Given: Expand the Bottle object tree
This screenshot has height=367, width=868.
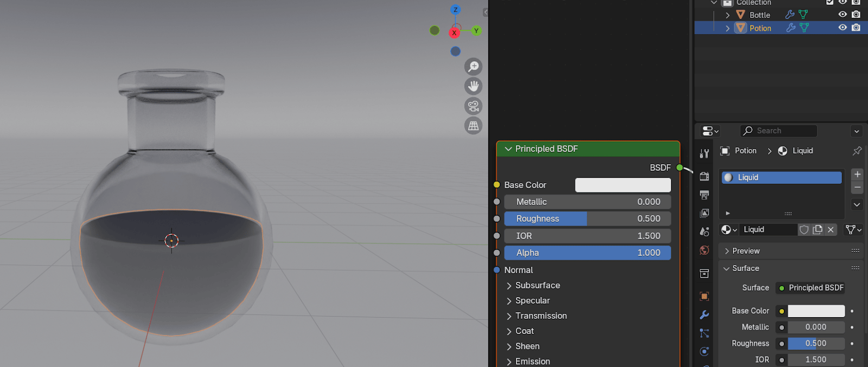Looking at the screenshot, I should 727,15.
